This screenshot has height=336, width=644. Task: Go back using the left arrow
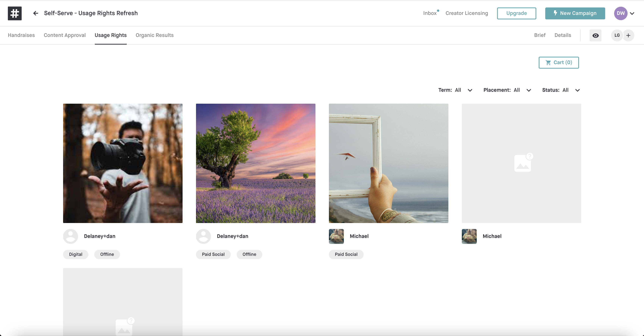(35, 13)
